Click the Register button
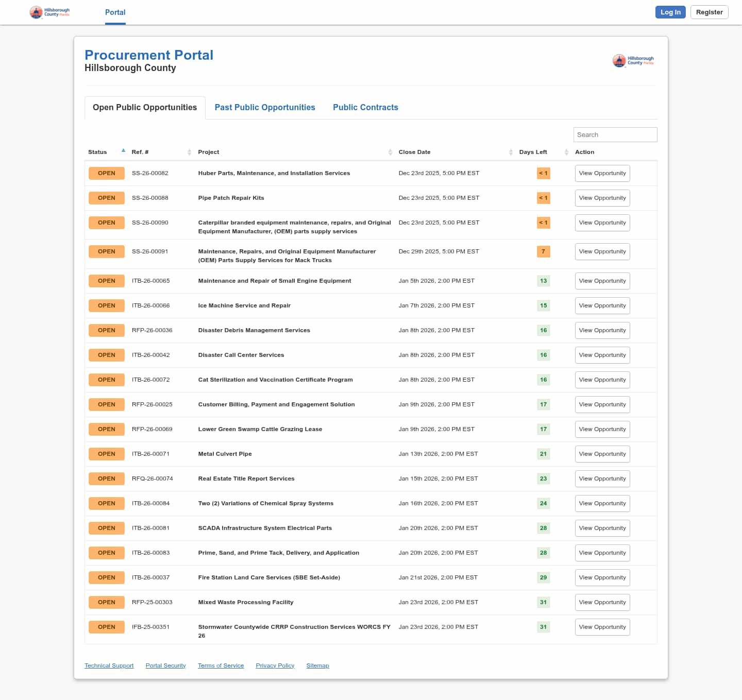This screenshot has width=742, height=700. (x=709, y=12)
